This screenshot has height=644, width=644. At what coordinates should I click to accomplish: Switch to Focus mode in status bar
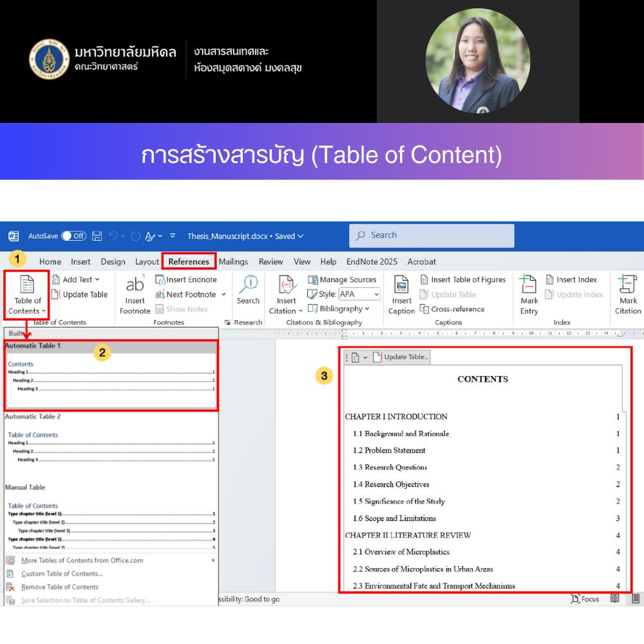pyautogui.click(x=585, y=599)
